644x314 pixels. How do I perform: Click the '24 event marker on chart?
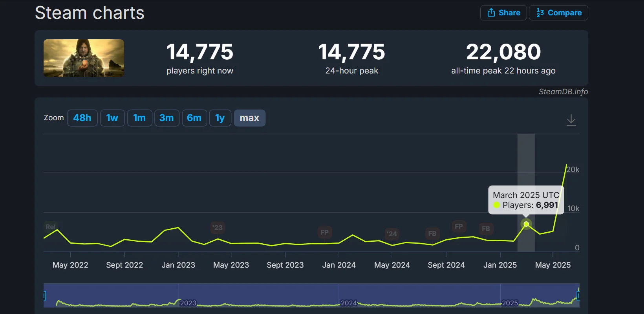pyautogui.click(x=392, y=234)
